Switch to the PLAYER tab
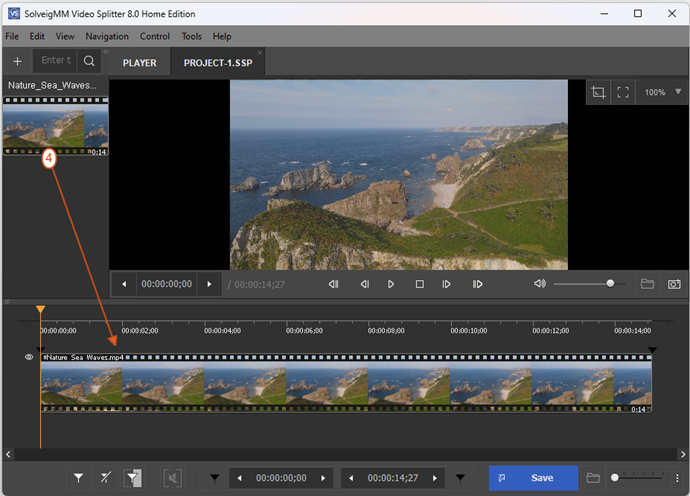This screenshot has height=496, width=690. point(139,63)
